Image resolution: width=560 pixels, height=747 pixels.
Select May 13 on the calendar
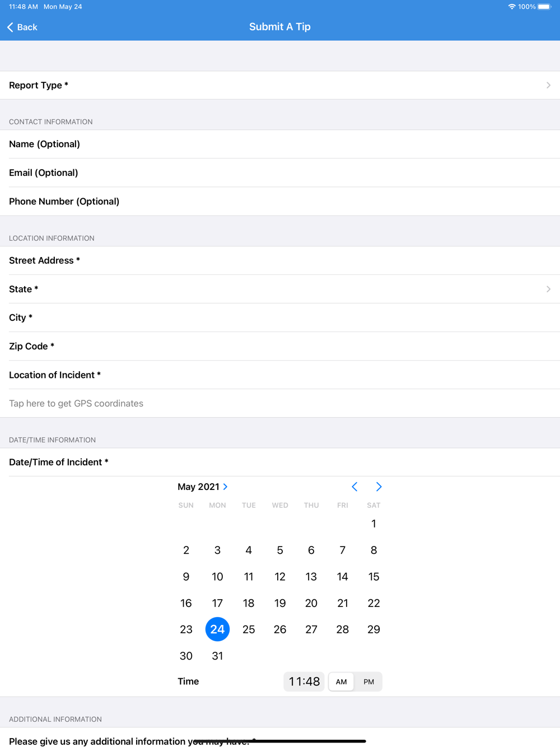(x=311, y=576)
